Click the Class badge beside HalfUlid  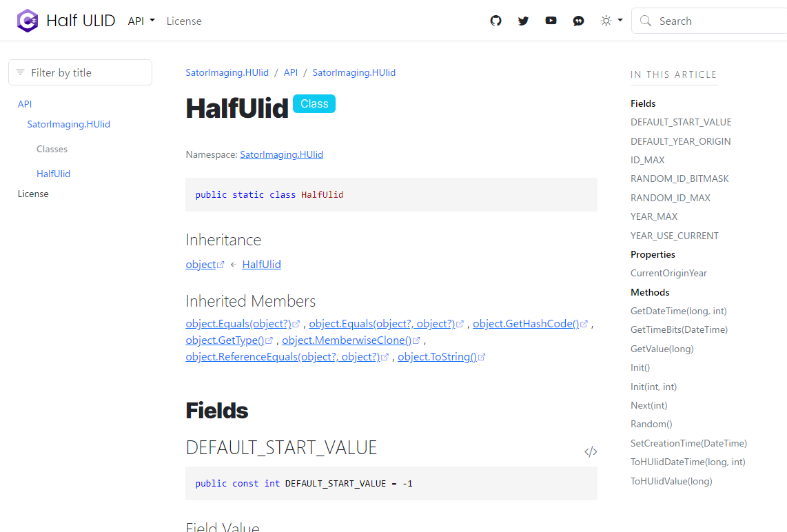pos(314,104)
